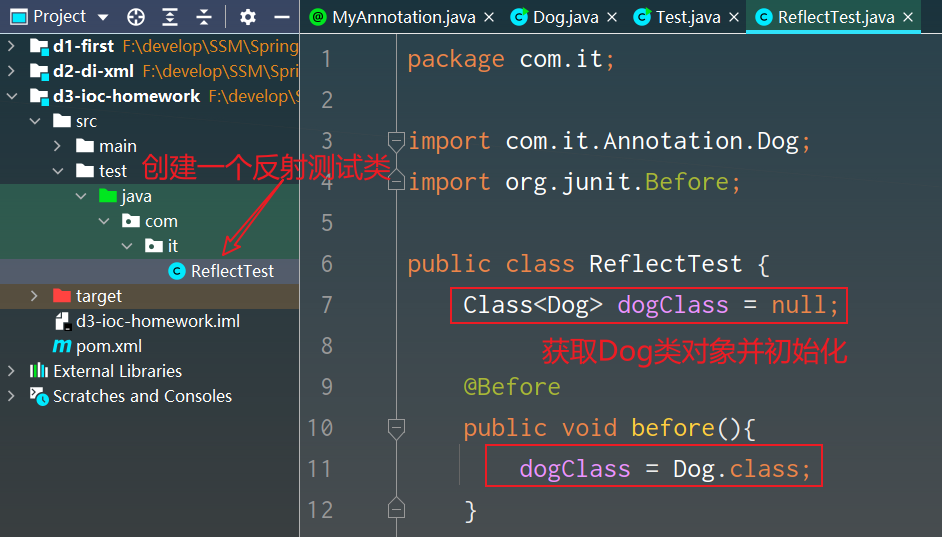The image size is (942, 537).
Task: Select the it package
Action: [x=150, y=246]
